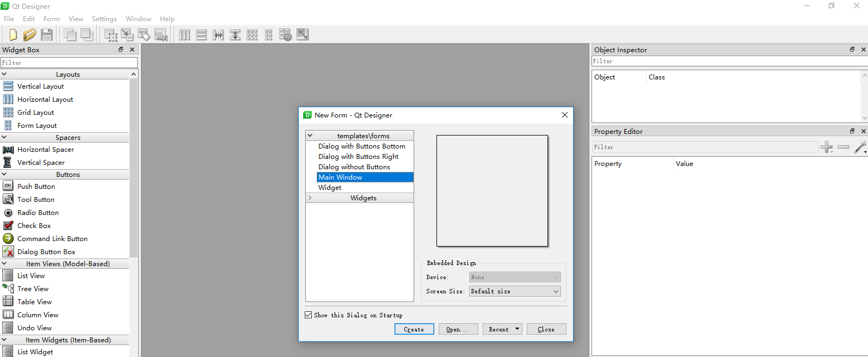The width and height of the screenshot is (868, 357).
Task: Select Dialog without Buttons template
Action: [354, 167]
